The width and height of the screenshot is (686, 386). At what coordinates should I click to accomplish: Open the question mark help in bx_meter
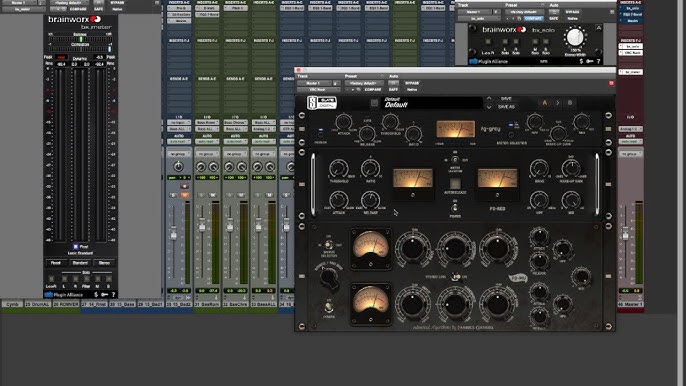coord(113,295)
